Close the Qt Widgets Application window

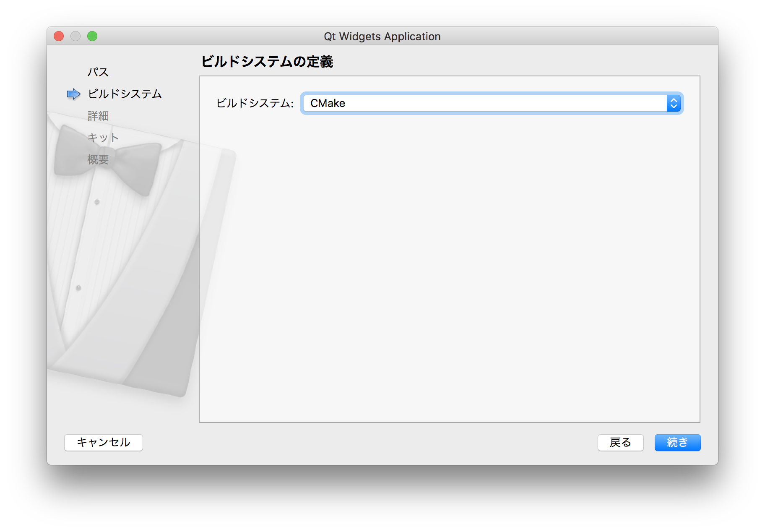[59, 37]
